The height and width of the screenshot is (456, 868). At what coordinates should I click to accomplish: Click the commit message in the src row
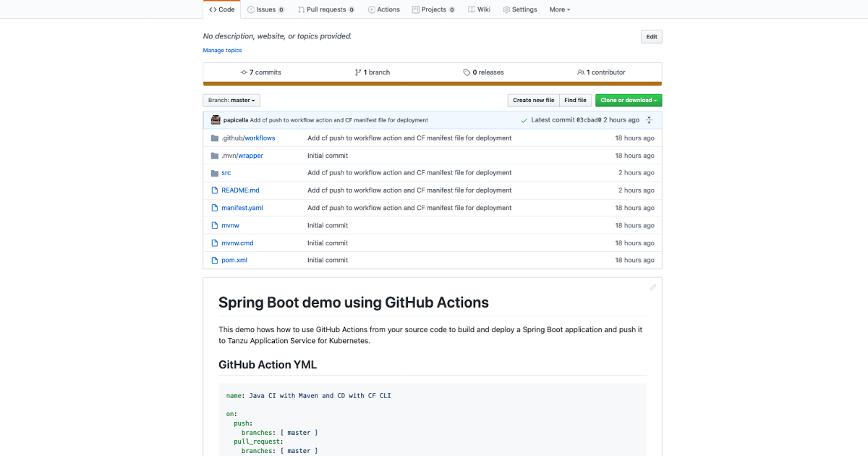(409, 173)
